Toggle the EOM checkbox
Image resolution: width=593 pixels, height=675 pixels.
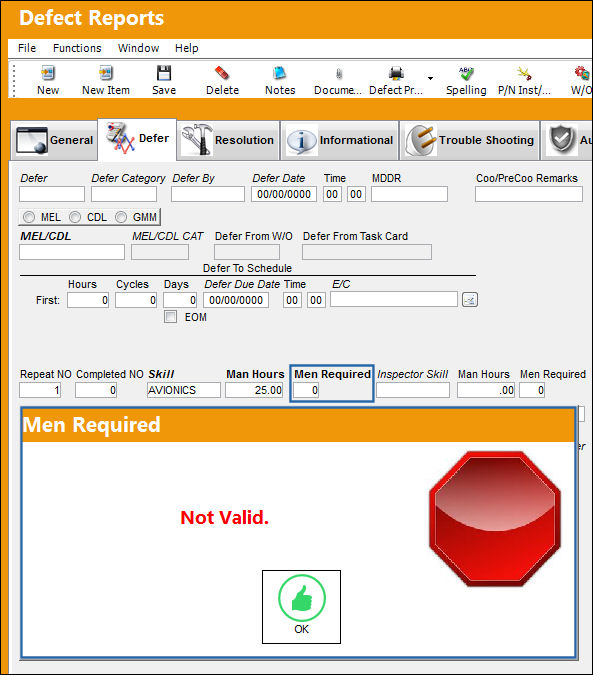tap(170, 317)
